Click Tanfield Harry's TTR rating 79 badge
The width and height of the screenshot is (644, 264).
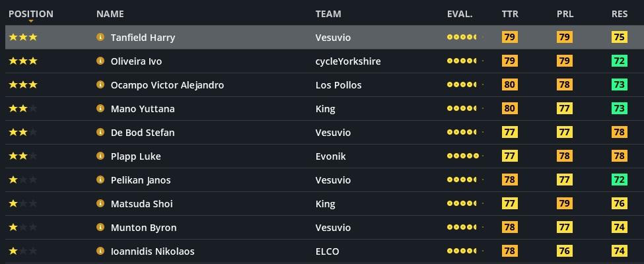pyautogui.click(x=510, y=38)
